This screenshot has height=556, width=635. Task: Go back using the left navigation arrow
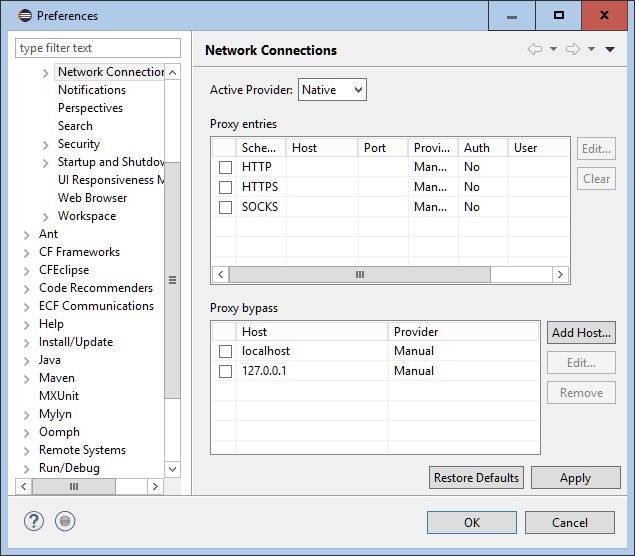coord(535,49)
